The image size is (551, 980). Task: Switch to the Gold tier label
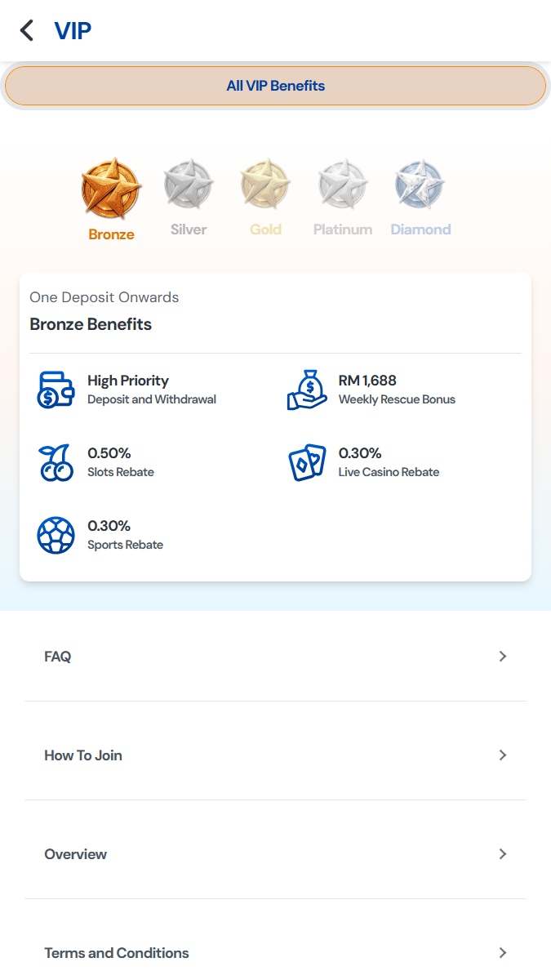click(x=265, y=229)
